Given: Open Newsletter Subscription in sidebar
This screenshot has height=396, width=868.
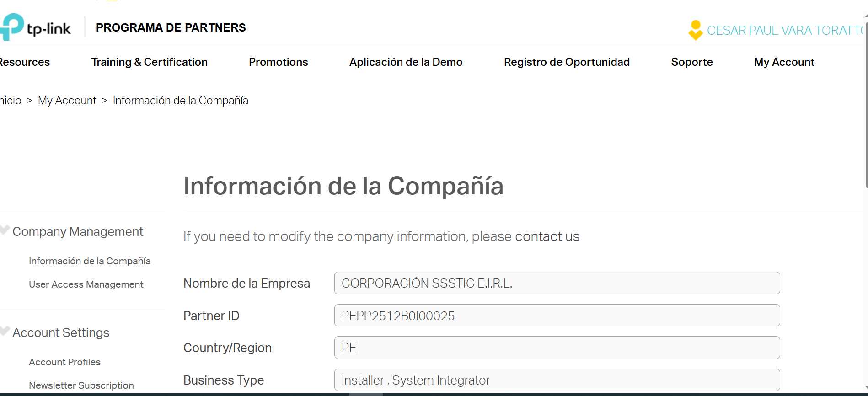Looking at the screenshot, I should click(x=81, y=385).
